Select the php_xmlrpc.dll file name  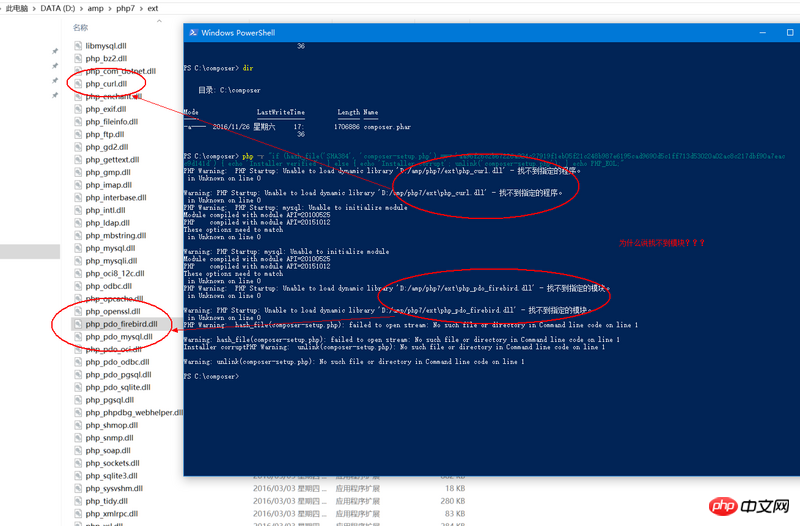pyautogui.click(x=112, y=514)
